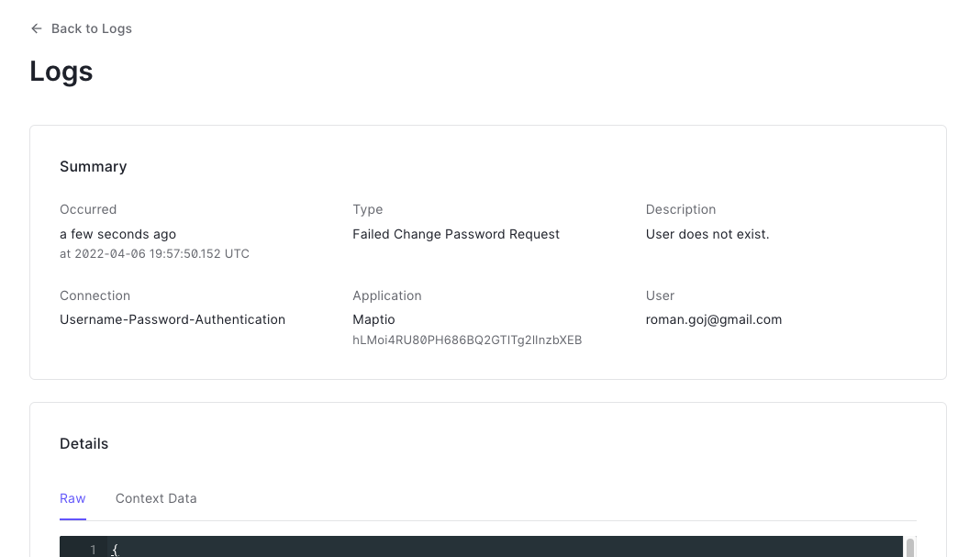Select 'User does not exist.' description
This screenshot has height=557, width=980.
coord(707,234)
